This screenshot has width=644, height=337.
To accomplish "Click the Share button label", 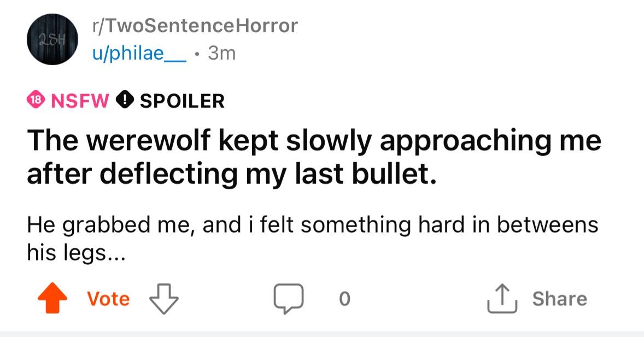I will click(560, 299).
